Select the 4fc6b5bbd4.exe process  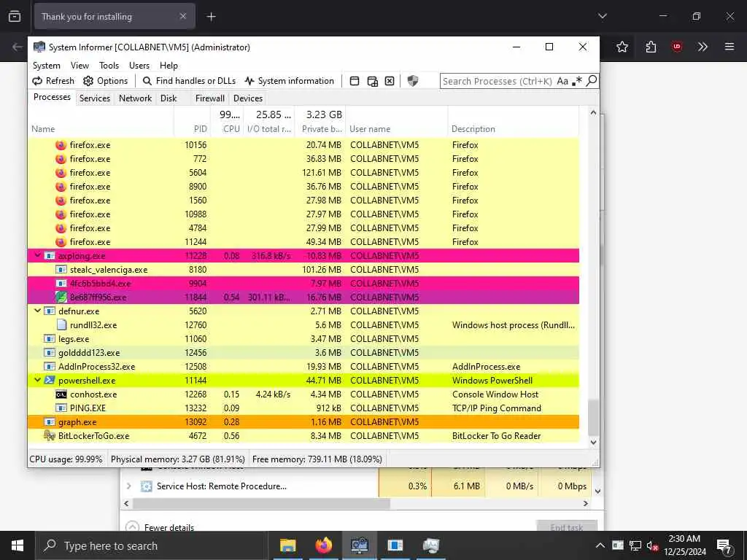pyautogui.click(x=303, y=284)
